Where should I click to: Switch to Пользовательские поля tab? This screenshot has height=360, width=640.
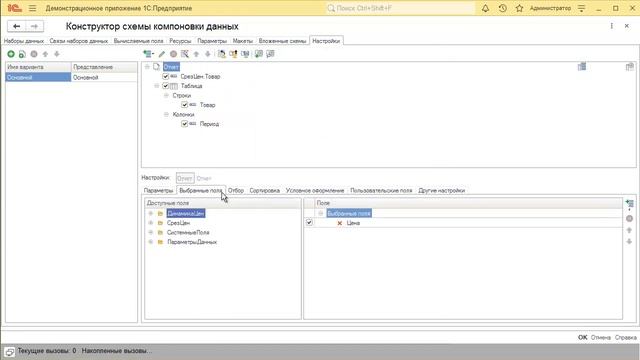click(x=381, y=191)
